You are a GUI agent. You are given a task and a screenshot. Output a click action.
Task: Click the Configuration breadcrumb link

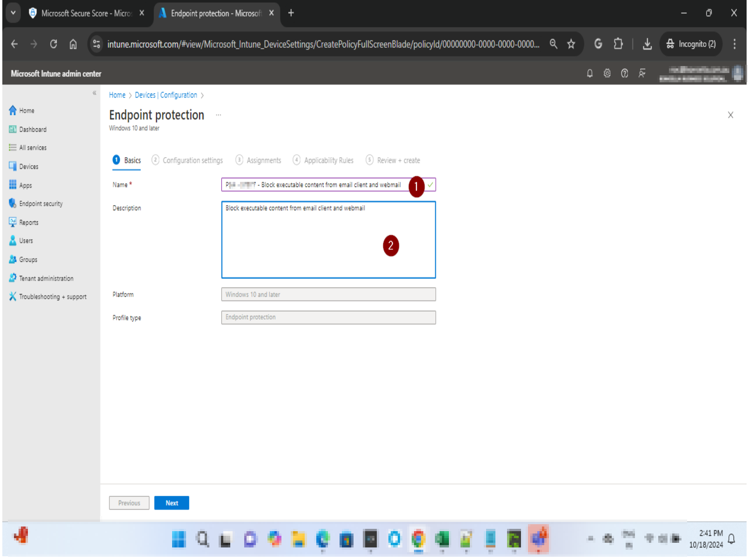tap(179, 95)
